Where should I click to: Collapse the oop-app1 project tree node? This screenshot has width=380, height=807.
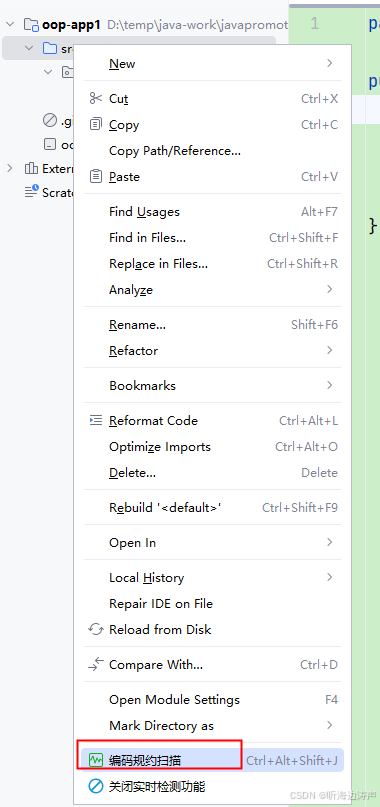10,24
